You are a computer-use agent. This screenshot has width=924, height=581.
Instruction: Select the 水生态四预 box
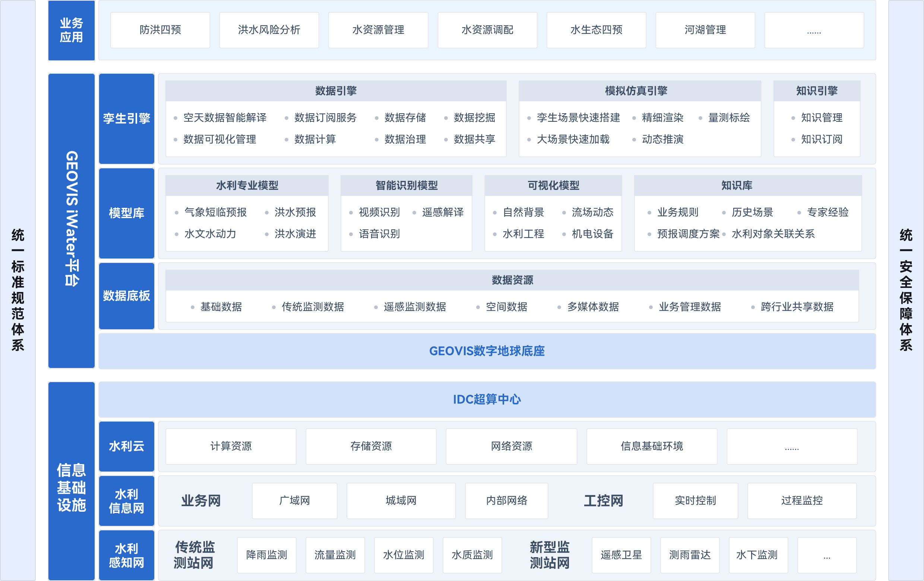click(x=596, y=30)
